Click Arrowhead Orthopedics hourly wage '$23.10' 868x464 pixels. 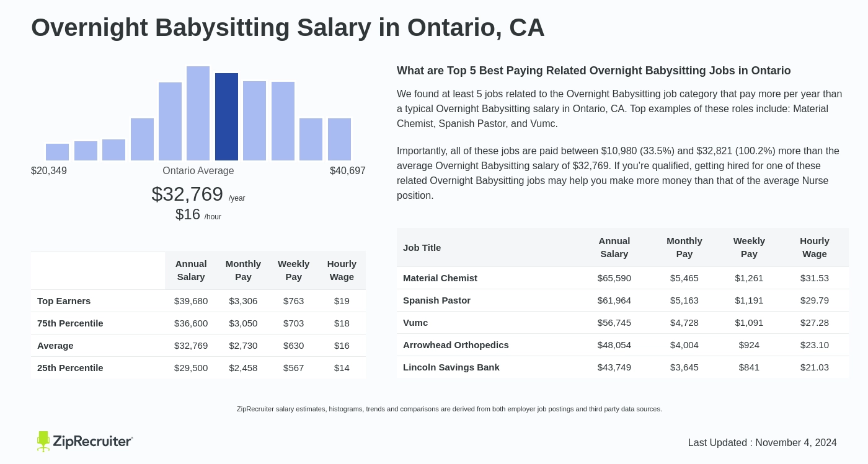pyautogui.click(x=815, y=344)
